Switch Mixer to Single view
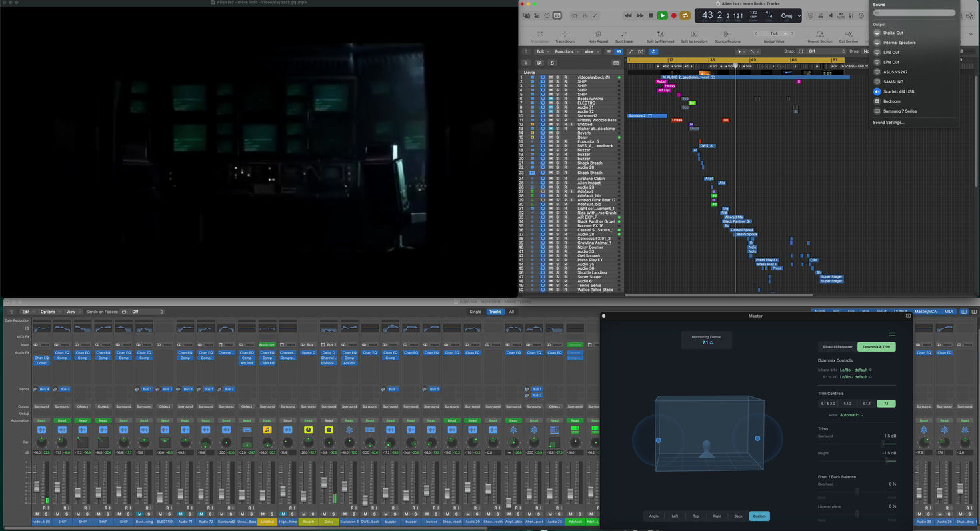This screenshot has width=980, height=531. (475, 312)
